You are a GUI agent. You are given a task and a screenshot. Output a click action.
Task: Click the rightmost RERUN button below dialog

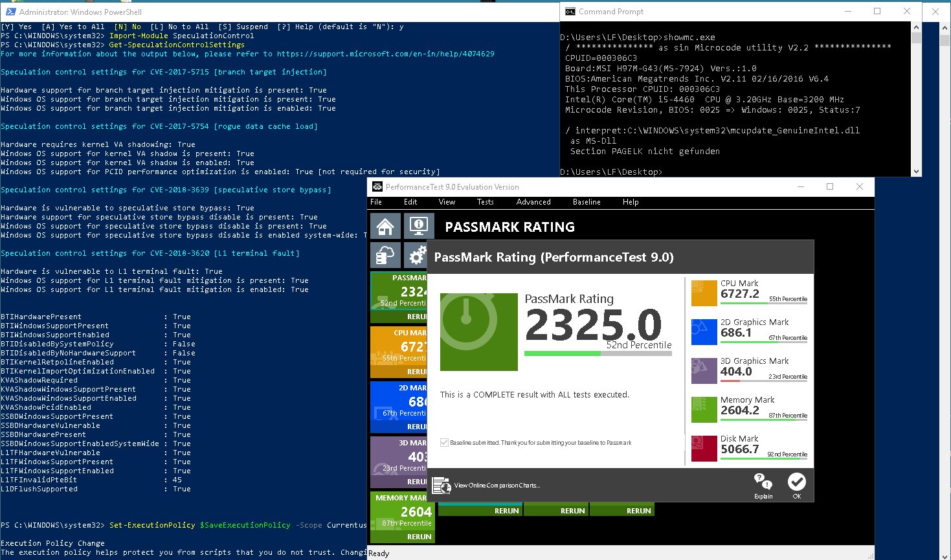pyautogui.click(x=639, y=511)
